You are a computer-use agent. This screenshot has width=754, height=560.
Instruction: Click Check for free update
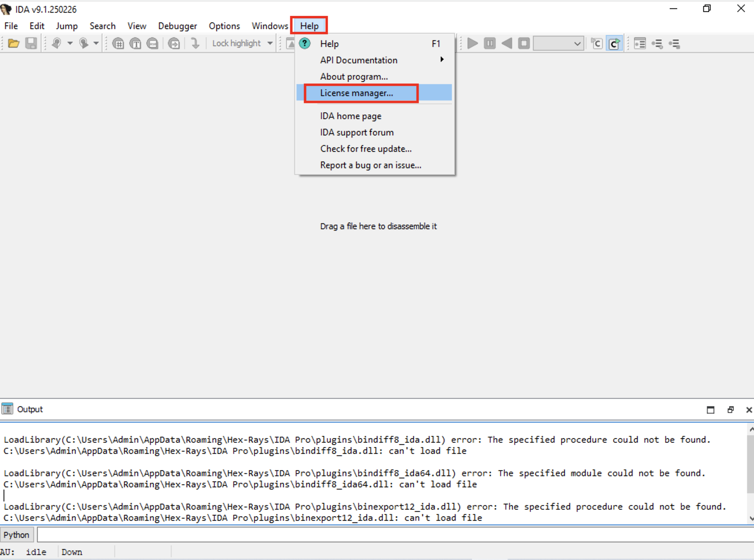coord(366,149)
